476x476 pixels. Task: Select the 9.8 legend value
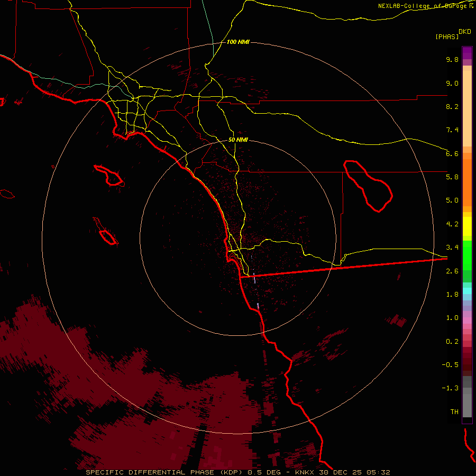pyautogui.click(x=452, y=59)
